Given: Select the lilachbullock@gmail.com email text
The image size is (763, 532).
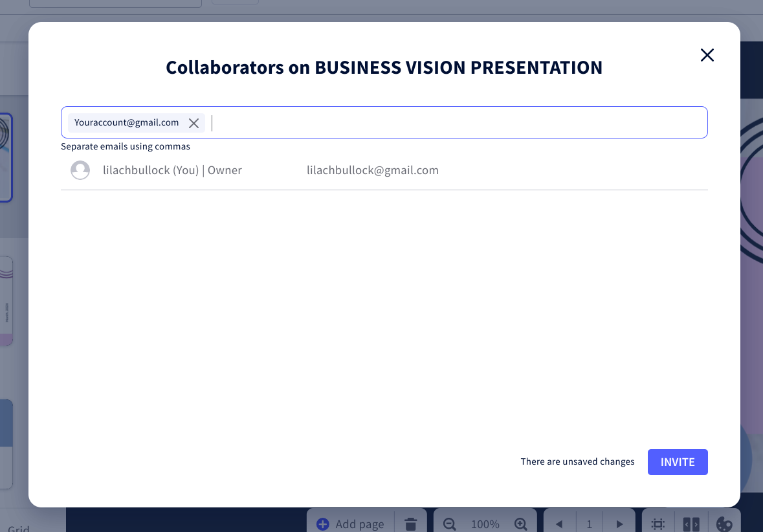Looking at the screenshot, I should [372, 170].
